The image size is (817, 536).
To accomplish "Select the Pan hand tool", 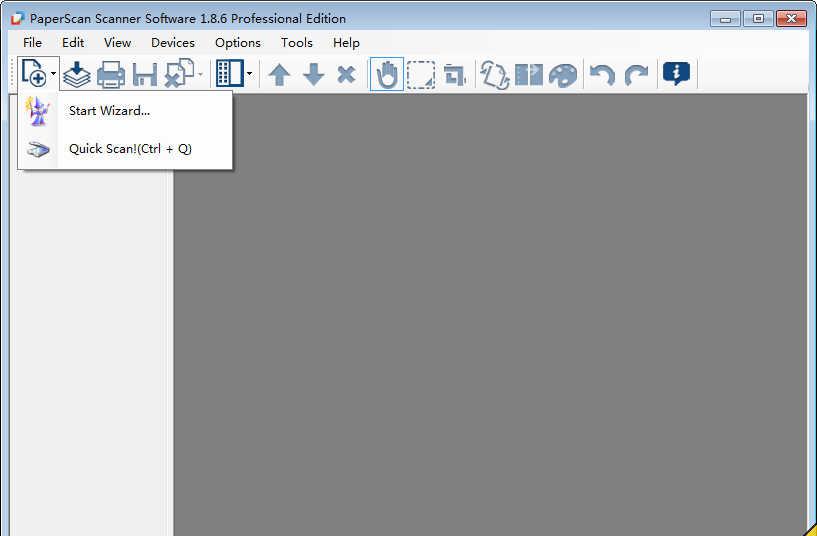I will pyautogui.click(x=387, y=74).
